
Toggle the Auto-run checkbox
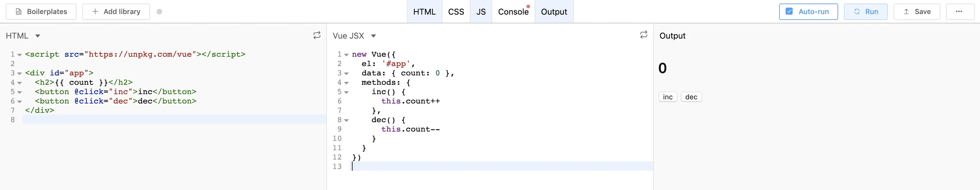[789, 11]
